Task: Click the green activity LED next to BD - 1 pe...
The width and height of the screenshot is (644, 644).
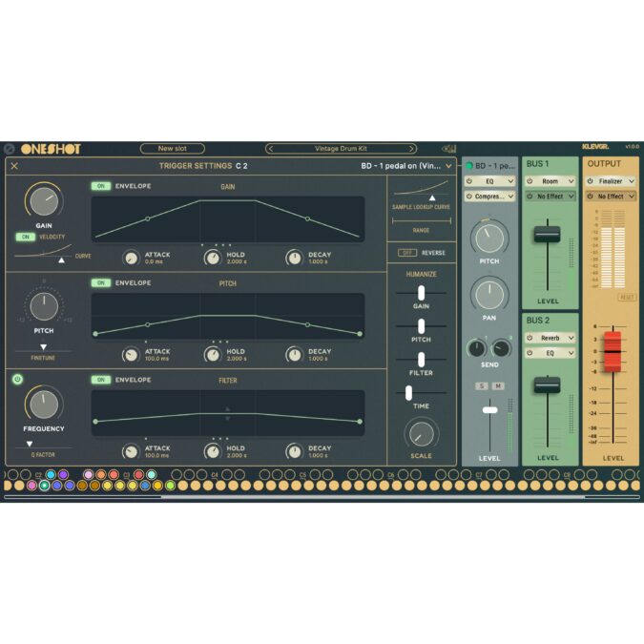Action: point(469,166)
